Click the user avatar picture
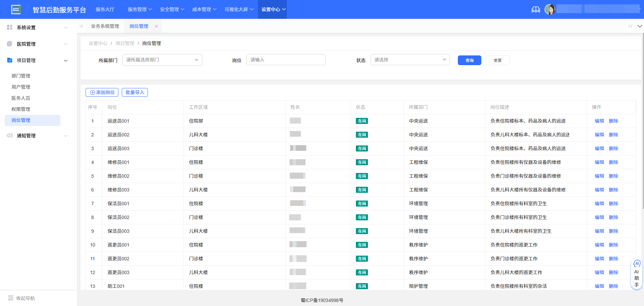The image size is (644, 306). coord(549,9)
